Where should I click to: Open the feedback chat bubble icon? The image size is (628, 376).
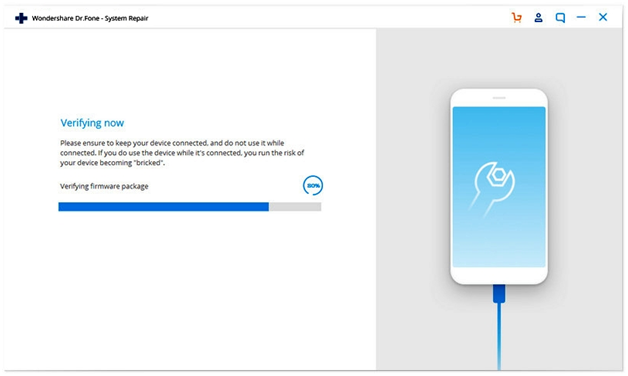[x=560, y=18]
